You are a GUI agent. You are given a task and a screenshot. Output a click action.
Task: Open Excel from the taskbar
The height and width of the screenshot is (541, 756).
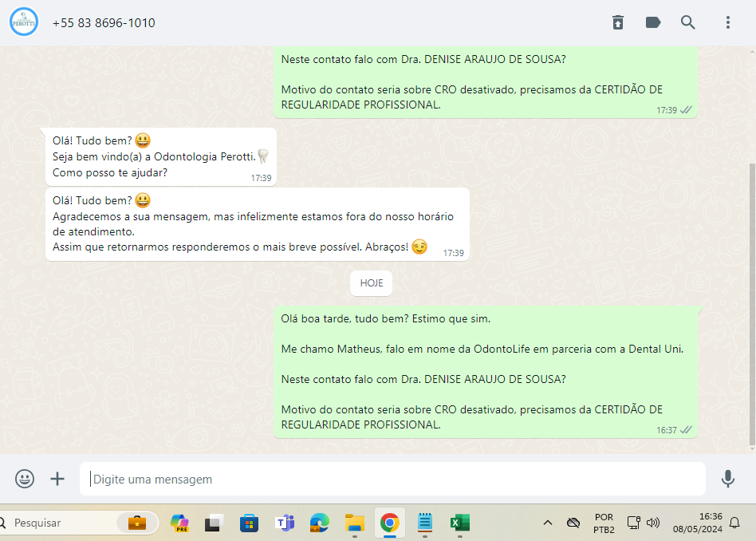click(460, 523)
